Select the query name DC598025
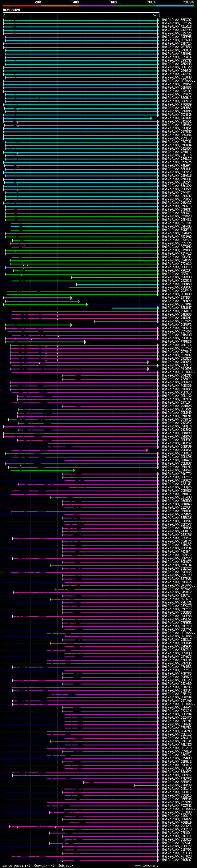 (x=11, y=10)
